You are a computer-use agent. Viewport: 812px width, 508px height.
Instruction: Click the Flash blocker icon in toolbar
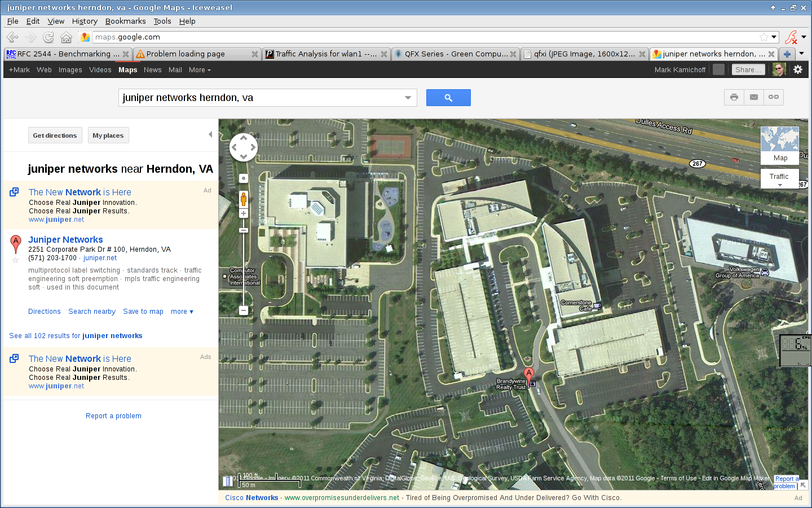tap(791, 37)
